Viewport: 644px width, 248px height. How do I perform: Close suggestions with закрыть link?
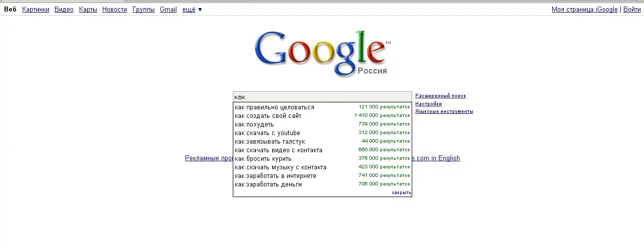click(x=401, y=193)
